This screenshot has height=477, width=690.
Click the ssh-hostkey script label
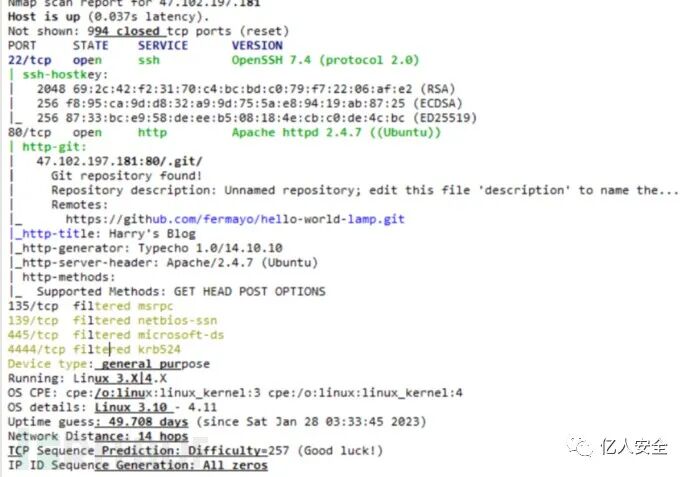point(65,75)
